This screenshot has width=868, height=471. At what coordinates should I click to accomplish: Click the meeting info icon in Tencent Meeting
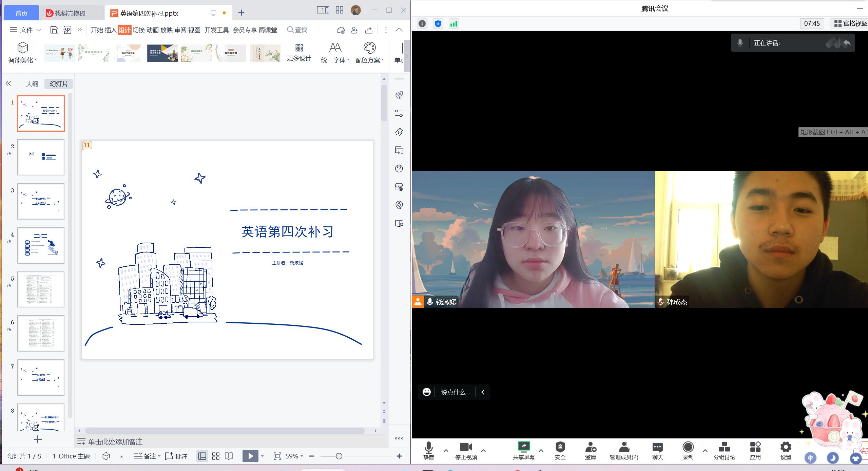422,23
